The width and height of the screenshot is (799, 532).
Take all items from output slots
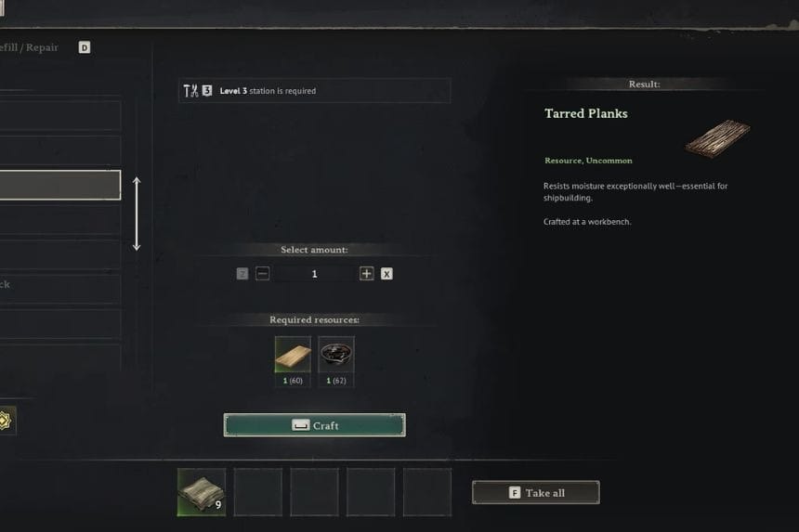tap(535, 492)
